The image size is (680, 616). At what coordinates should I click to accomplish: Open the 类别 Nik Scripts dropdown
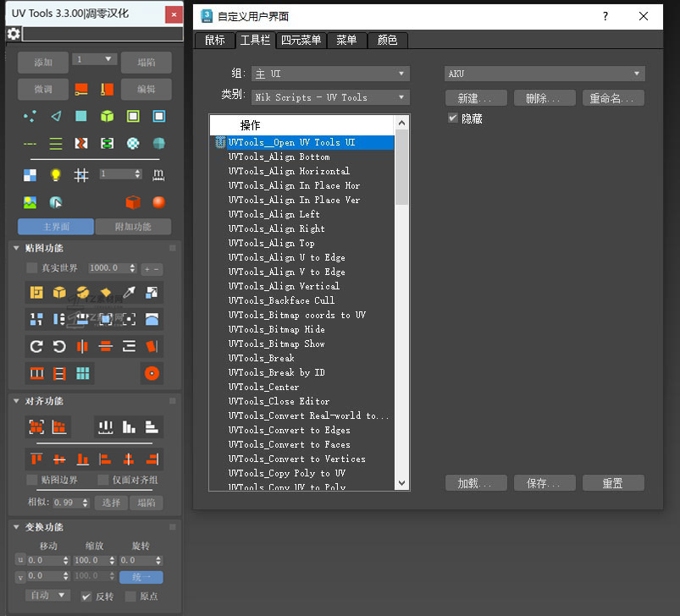[x=330, y=97]
